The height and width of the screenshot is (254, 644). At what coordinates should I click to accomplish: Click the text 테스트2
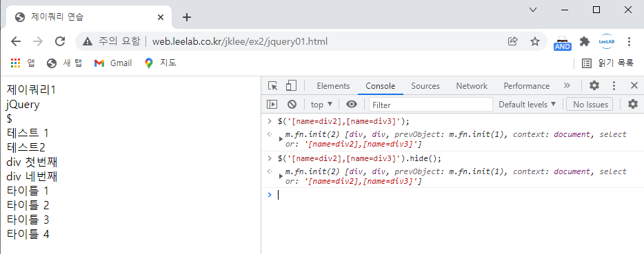pos(26,147)
